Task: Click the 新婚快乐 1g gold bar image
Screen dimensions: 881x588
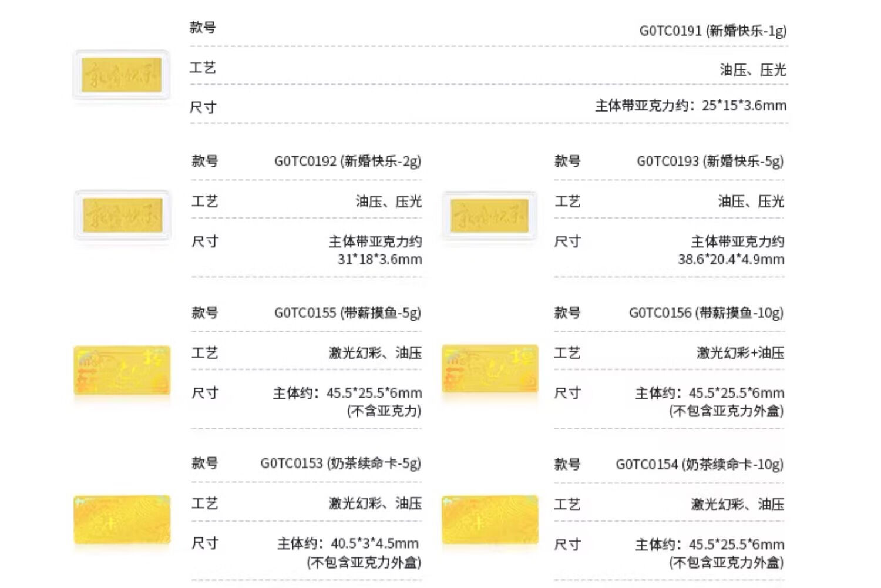Action: (x=122, y=75)
